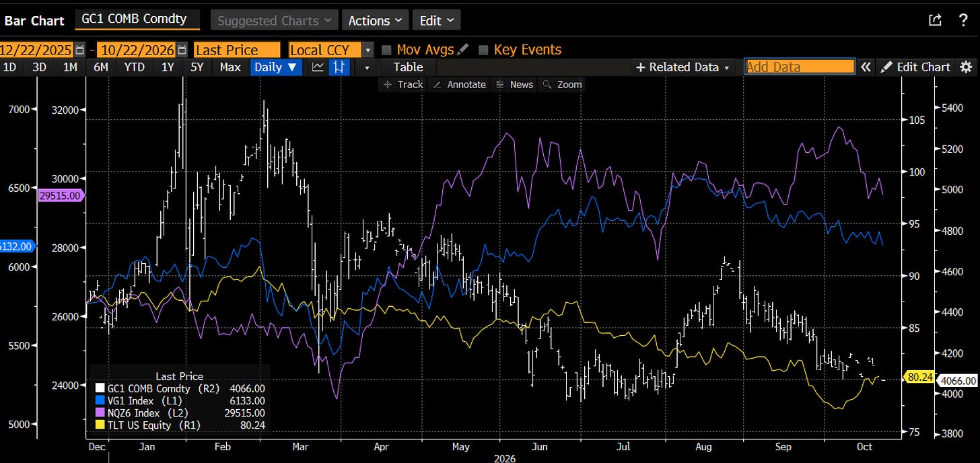Open help via the question mark icon

point(963,20)
